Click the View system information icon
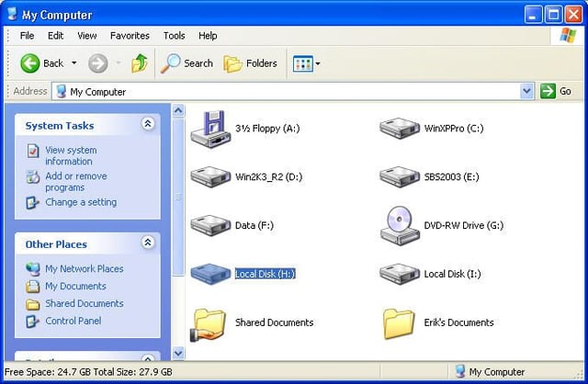This screenshot has height=384, width=588. click(33, 151)
